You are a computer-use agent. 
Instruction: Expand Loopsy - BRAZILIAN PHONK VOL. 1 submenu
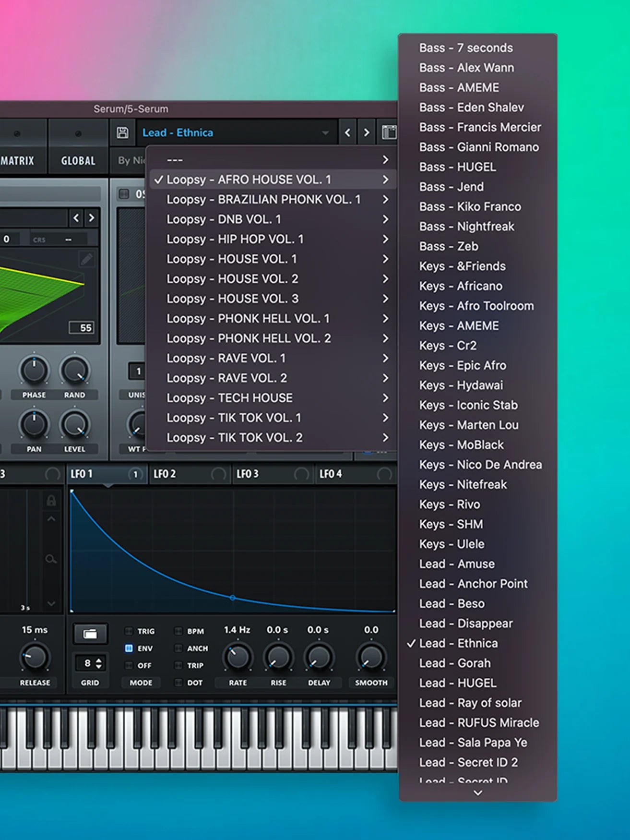pos(385,199)
